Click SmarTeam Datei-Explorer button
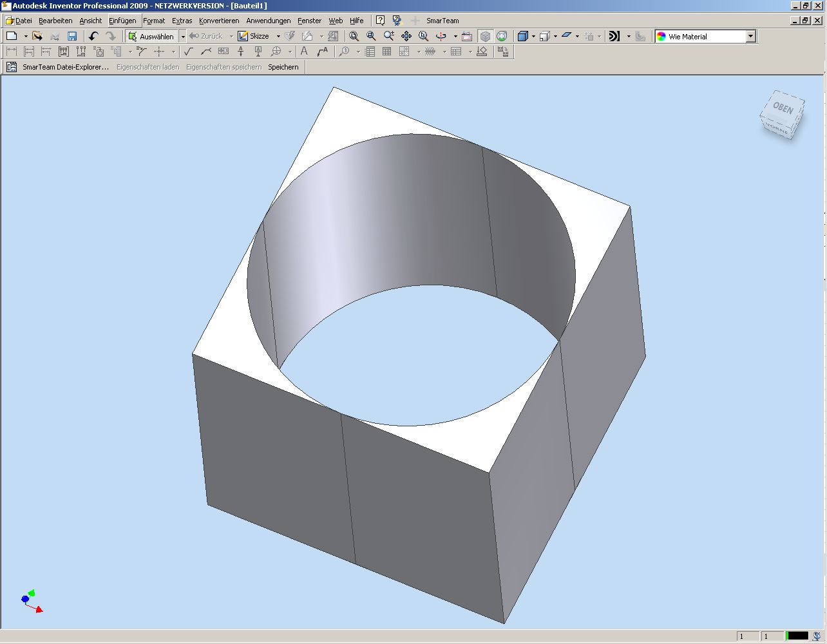The image size is (827, 644). coord(66,67)
